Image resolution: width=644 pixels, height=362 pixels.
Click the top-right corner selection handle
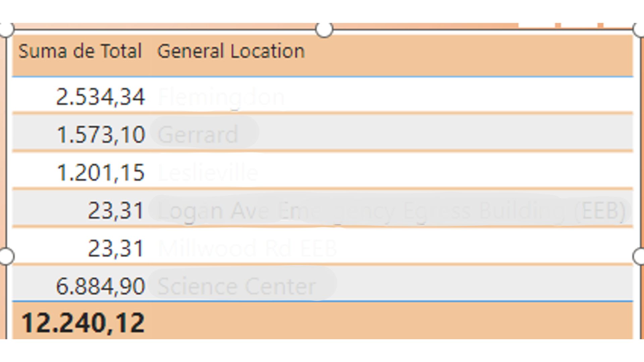639,29
